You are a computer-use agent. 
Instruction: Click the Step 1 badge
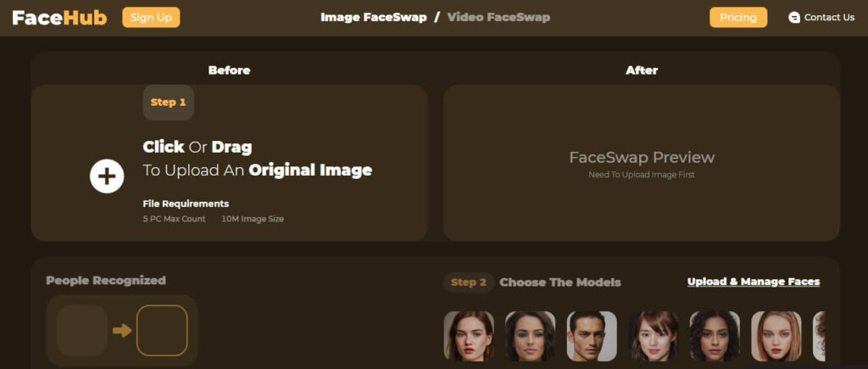tap(169, 103)
